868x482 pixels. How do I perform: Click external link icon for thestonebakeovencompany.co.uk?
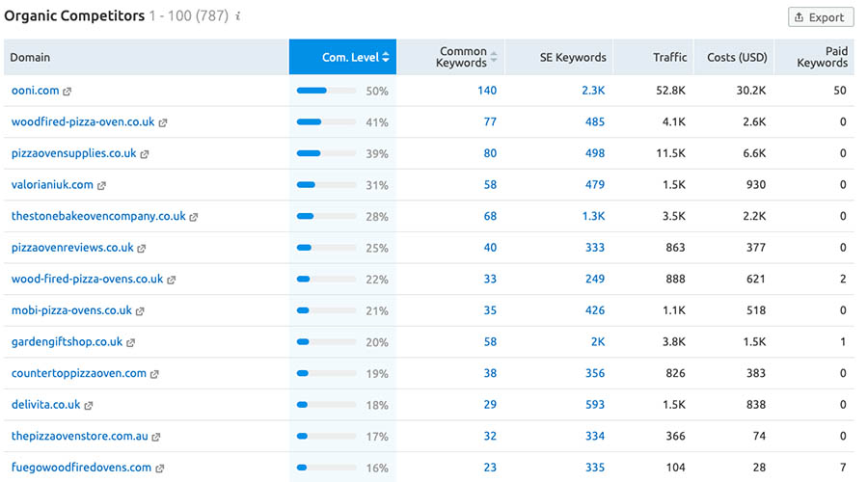pos(194,218)
